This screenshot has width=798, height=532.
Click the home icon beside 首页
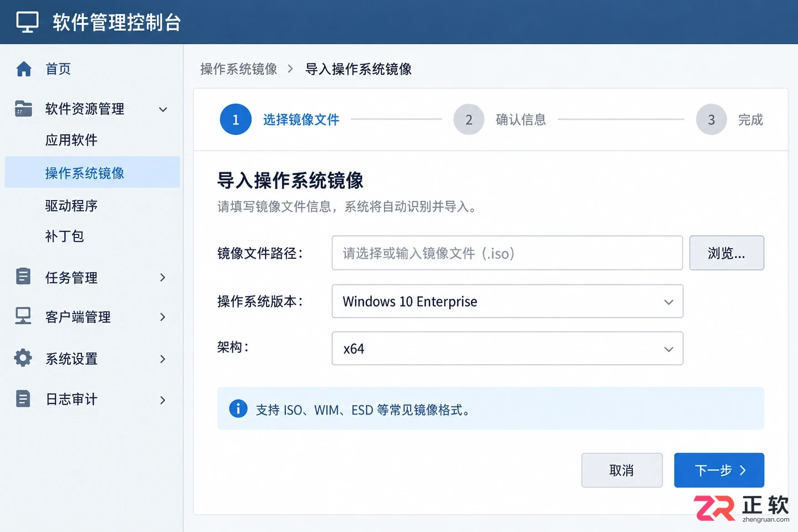[24, 69]
